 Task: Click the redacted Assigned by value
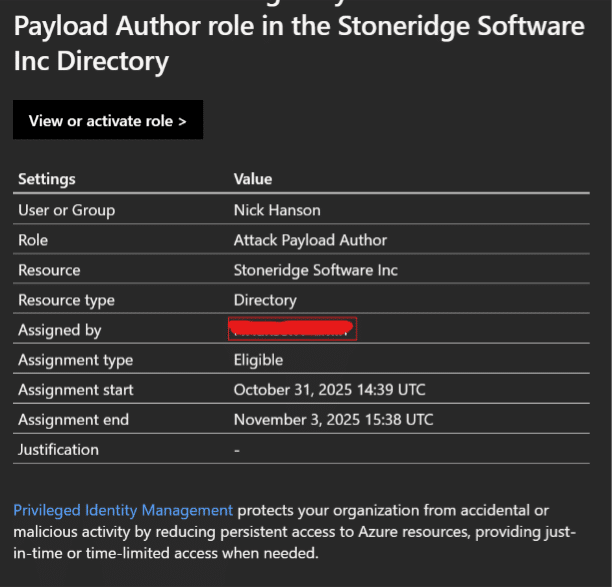[x=293, y=329]
